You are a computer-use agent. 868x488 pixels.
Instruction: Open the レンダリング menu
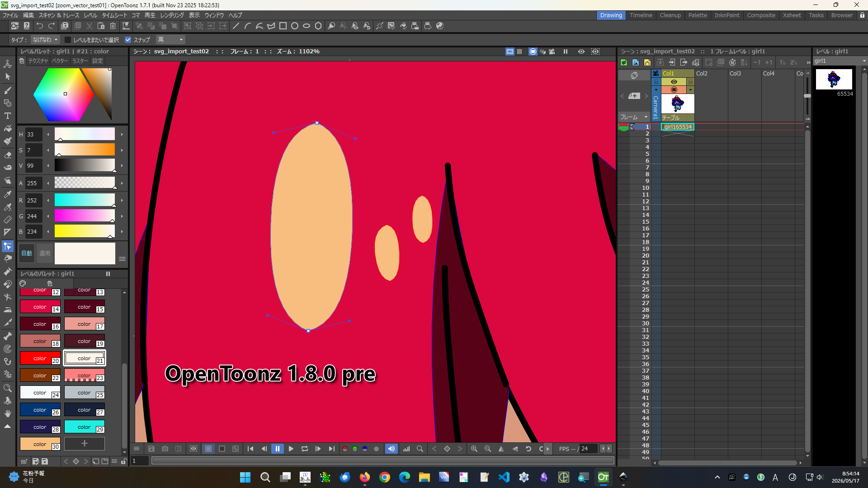172,15
